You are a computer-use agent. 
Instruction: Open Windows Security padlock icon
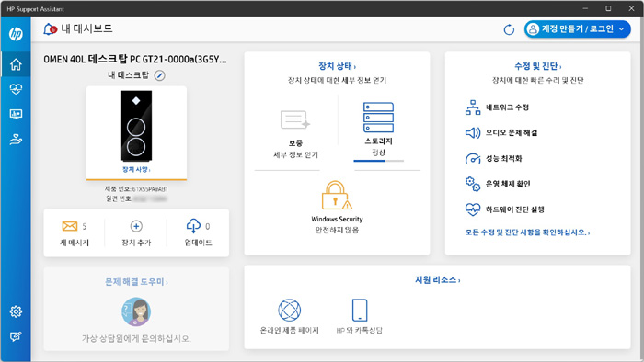[337, 196]
